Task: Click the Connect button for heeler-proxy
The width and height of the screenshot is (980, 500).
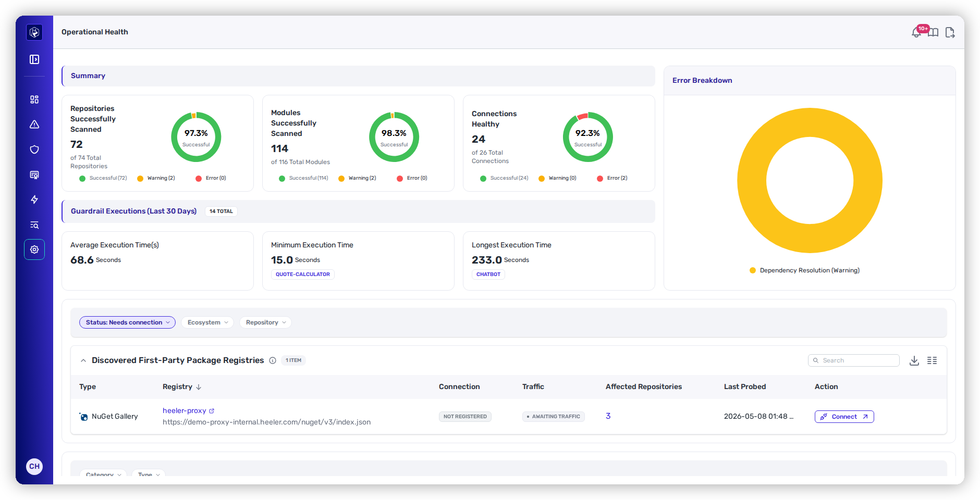Action: pos(844,417)
